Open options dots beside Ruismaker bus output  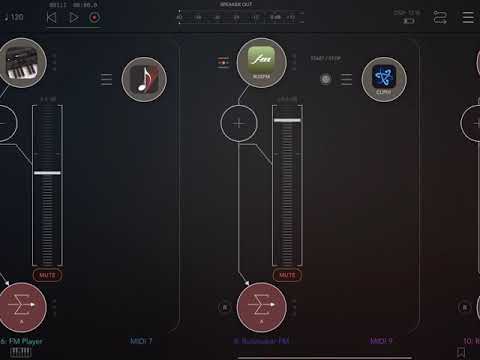tap(294, 307)
